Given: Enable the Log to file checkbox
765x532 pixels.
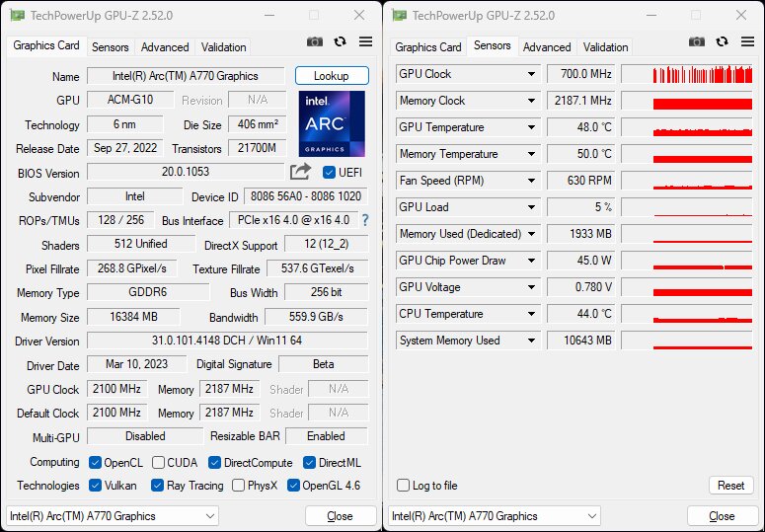Looking at the screenshot, I should 403,486.
